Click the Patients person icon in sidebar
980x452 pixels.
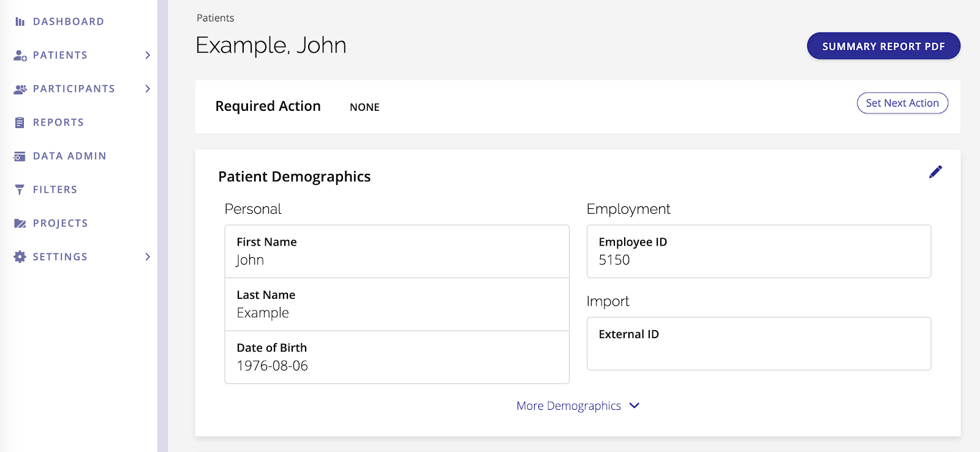click(20, 55)
